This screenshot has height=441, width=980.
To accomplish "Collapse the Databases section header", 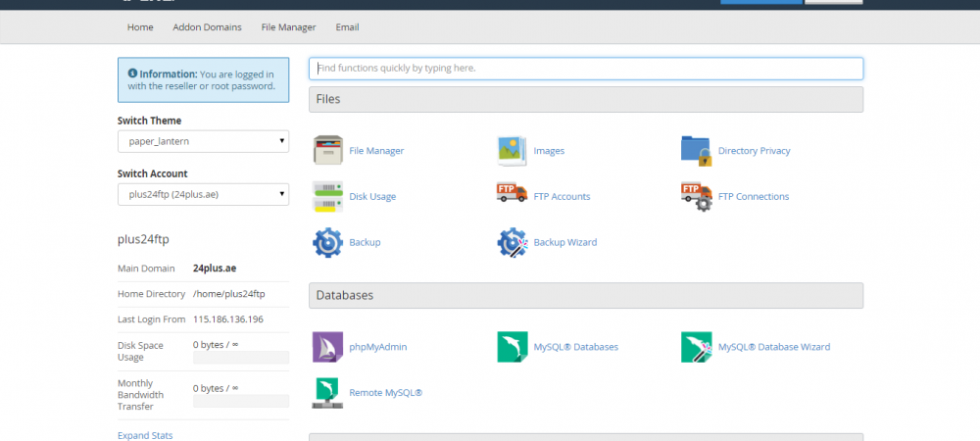I will pyautogui.click(x=585, y=295).
